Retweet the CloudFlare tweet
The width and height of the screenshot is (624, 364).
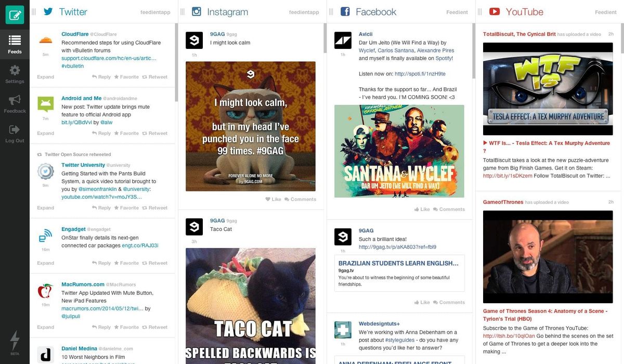pos(155,77)
